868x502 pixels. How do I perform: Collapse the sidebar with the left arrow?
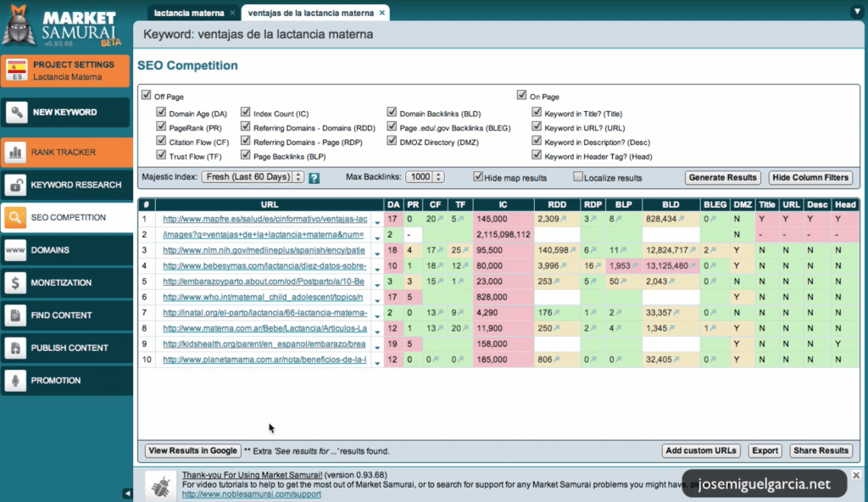point(127,494)
